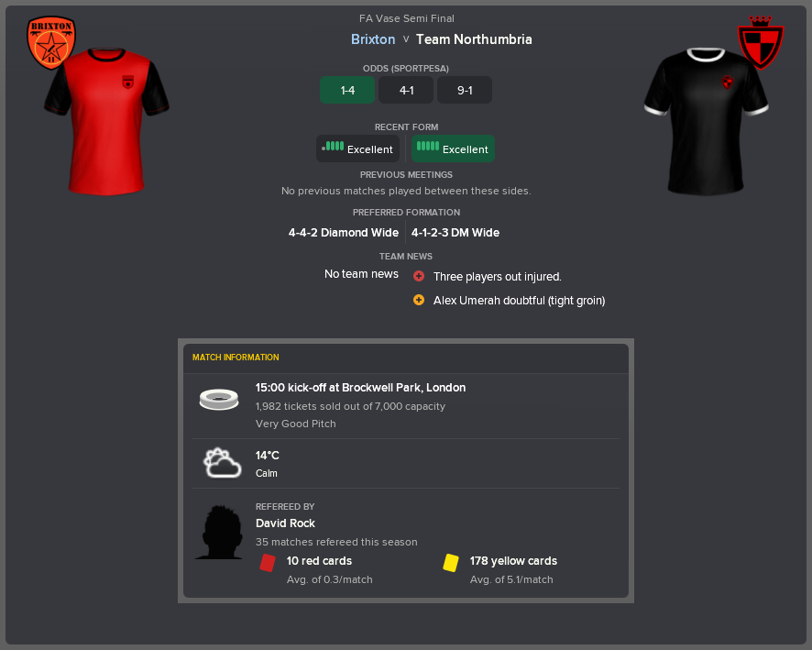This screenshot has width=812, height=650.
Task: Click Brixton's red home shirt
Action: tap(106, 122)
